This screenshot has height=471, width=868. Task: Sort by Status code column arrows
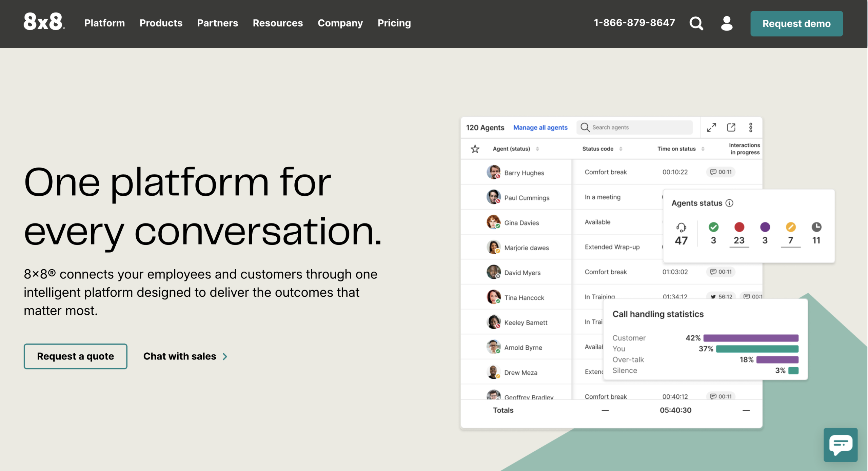tap(621, 149)
